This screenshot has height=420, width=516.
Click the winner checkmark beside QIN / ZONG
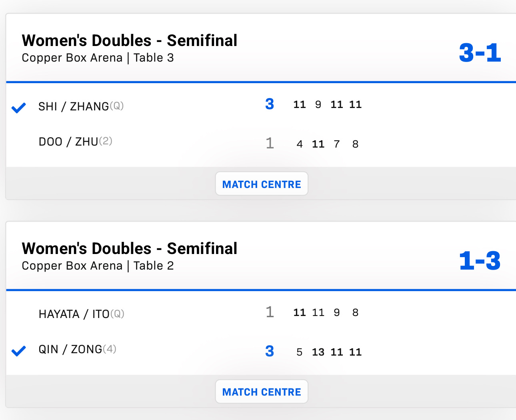click(18, 351)
